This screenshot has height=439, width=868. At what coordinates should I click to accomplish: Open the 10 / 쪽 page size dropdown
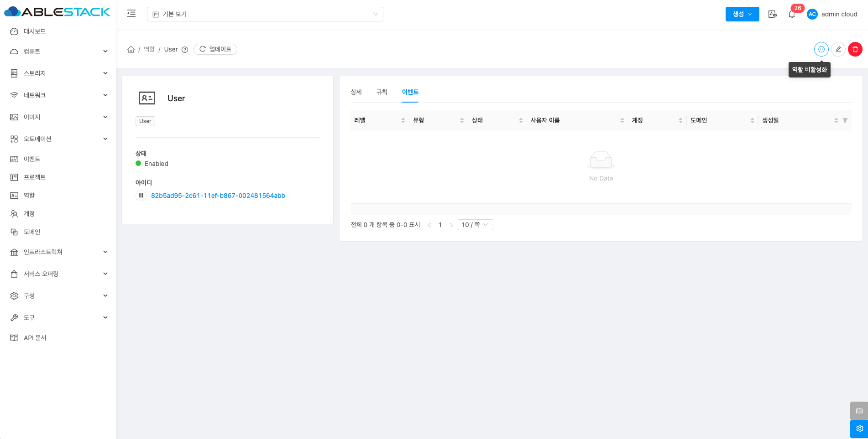[x=475, y=225]
